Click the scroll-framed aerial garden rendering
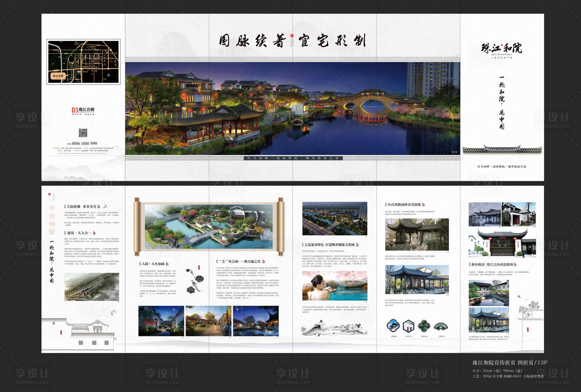 (209, 227)
